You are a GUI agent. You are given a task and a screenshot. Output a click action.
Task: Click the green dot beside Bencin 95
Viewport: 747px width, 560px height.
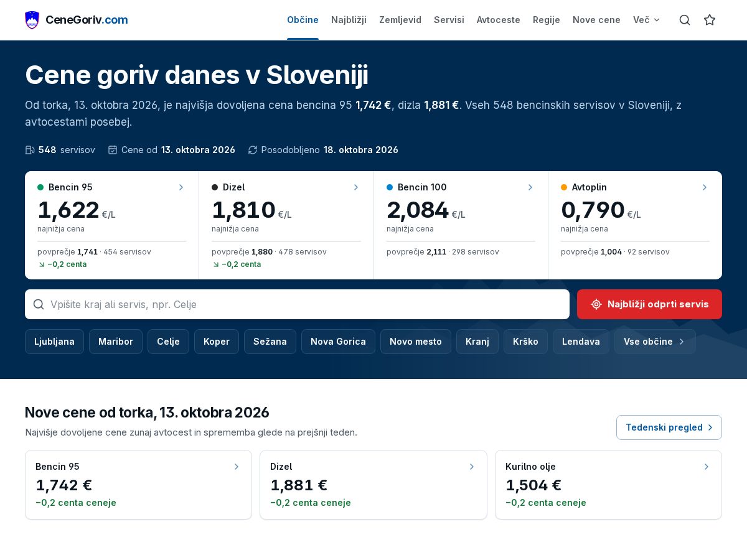tap(40, 187)
